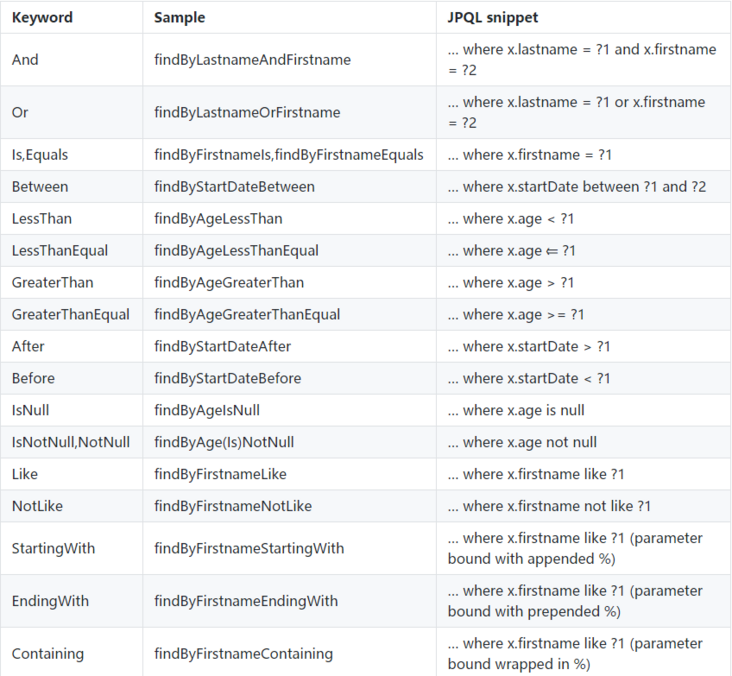Click '… where x.age not null' snippet
732x676 pixels.
[522, 442]
